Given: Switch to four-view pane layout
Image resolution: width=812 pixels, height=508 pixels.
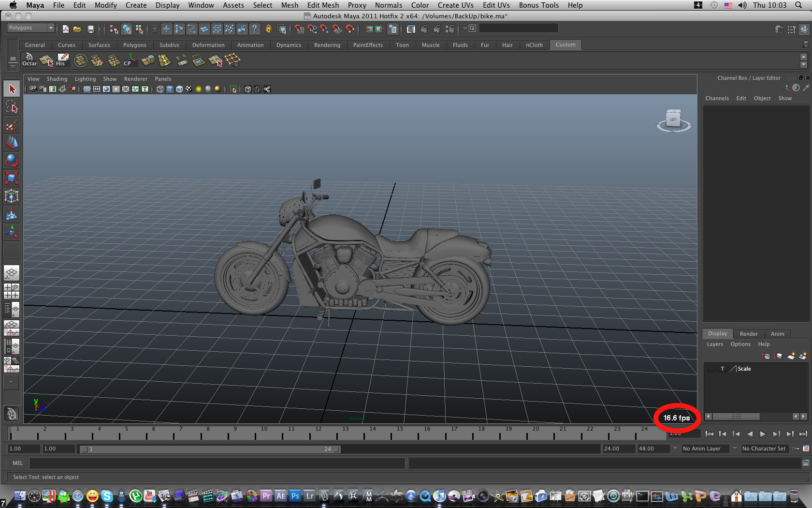Looking at the screenshot, I should pyautogui.click(x=12, y=291).
